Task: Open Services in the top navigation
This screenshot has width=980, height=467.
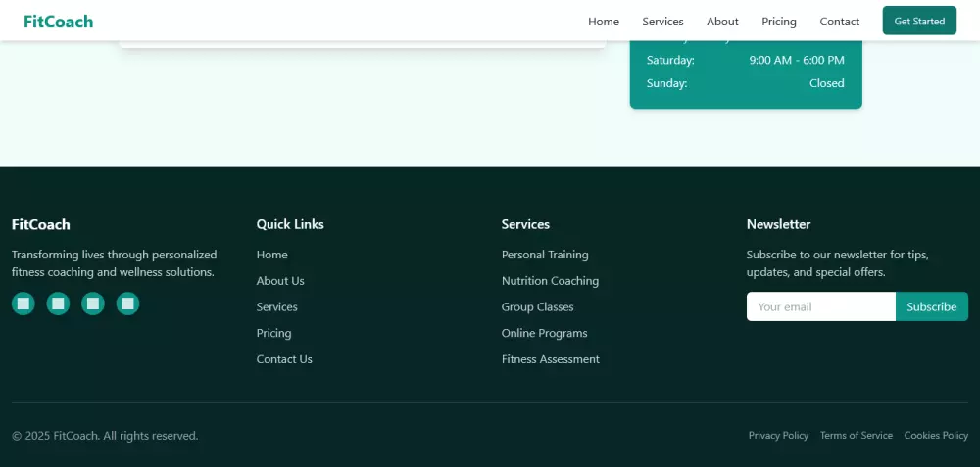Action: click(x=663, y=22)
